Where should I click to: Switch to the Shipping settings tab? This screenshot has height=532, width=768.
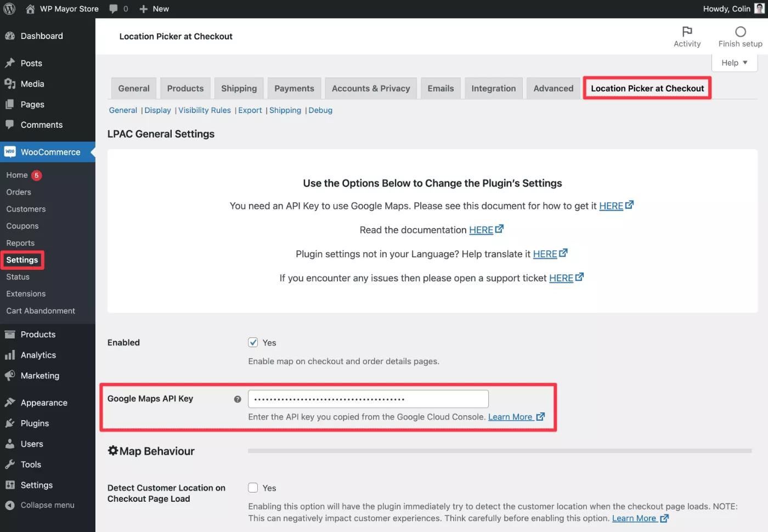pyautogui.click(x=239, y=88)
